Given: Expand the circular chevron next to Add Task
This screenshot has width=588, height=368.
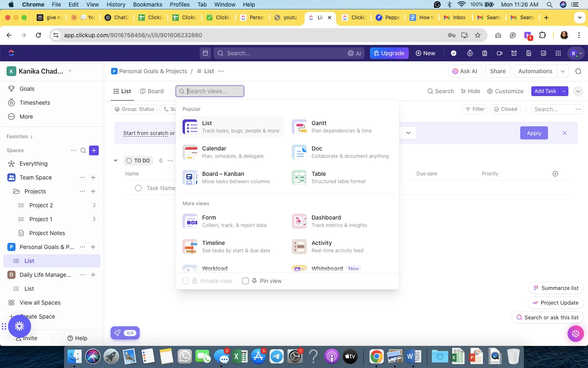Looking at the screenshot, I should tap(578, 91).
